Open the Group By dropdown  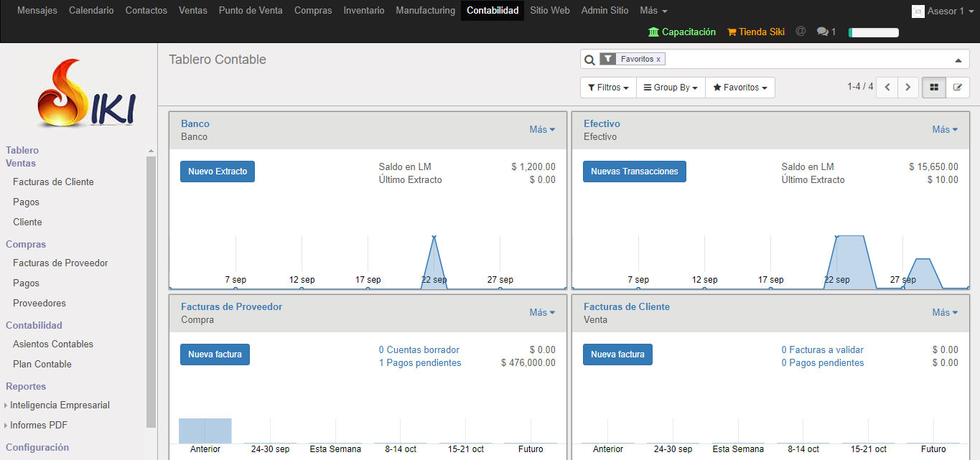[671, 88]
